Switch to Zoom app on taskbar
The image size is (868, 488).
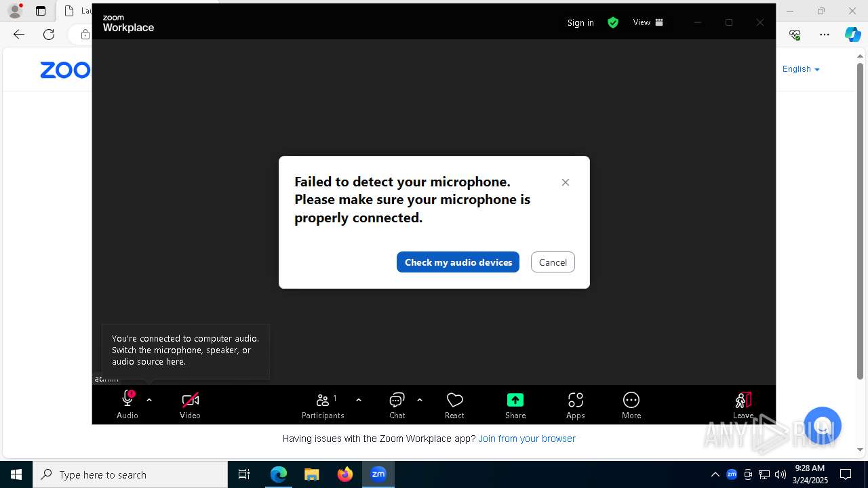(378, 474)
